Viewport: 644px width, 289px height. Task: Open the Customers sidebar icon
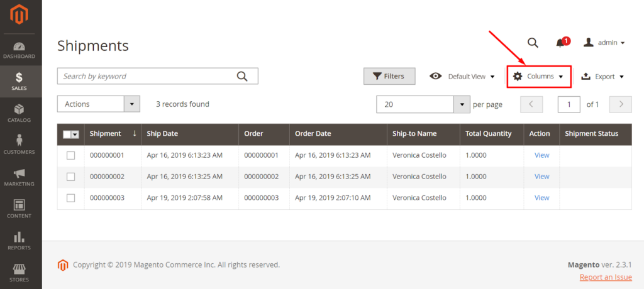pyautogui.click(x=19, y=140)
